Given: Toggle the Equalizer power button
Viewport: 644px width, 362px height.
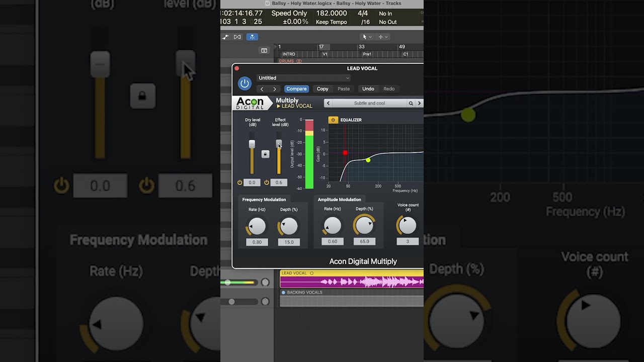Looking at the screenshot, I should tap(333, 120).
